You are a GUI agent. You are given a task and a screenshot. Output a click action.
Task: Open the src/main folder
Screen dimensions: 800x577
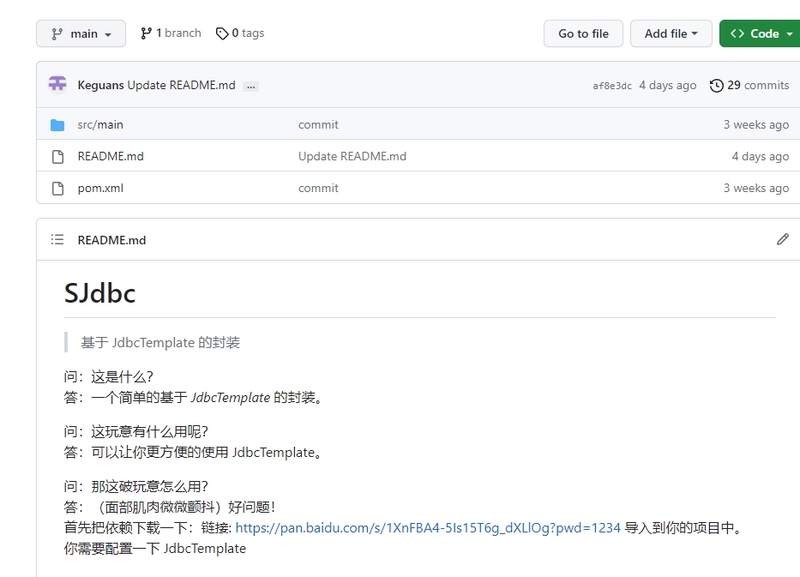[100, 125]
